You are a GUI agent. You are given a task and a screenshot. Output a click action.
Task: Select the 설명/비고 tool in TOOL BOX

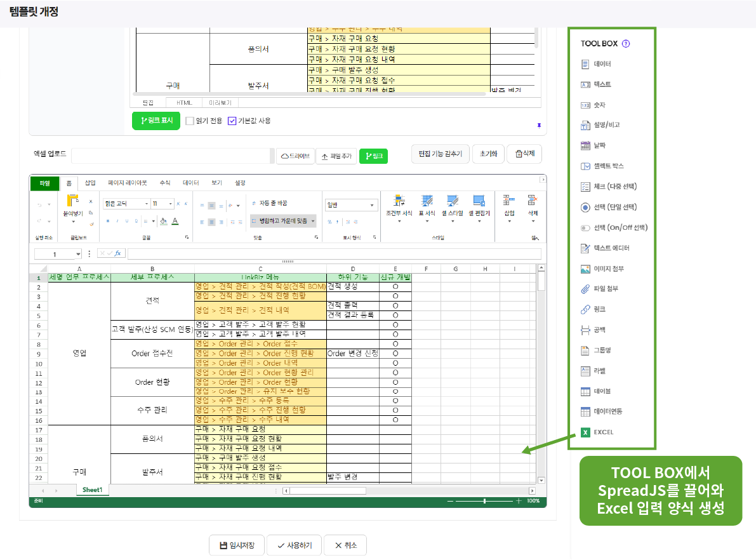coord(600,125)
